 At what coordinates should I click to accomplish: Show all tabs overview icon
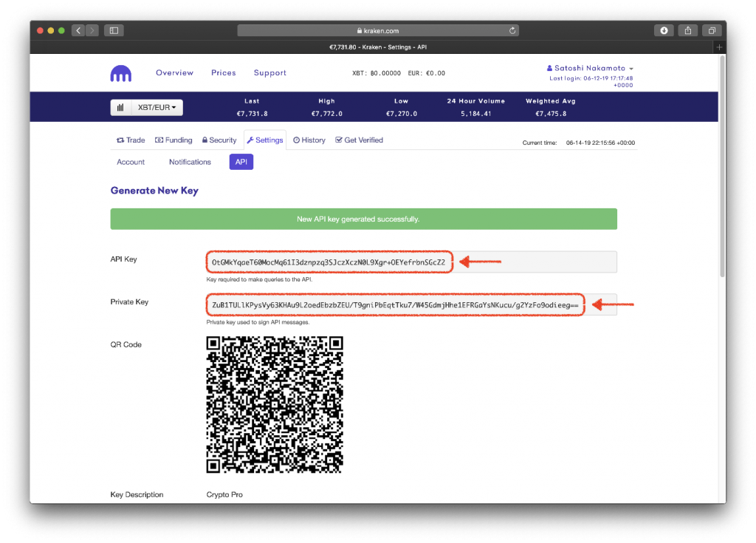pos(712,30)
